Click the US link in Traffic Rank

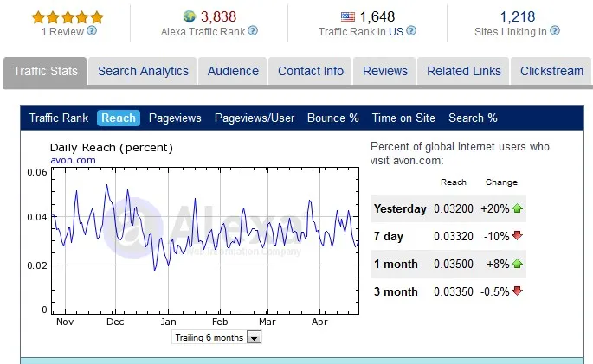coord(396,32)
